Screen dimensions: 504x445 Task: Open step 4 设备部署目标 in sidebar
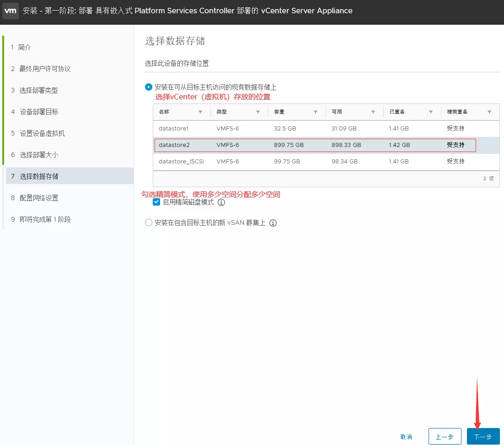click(39, 112)
